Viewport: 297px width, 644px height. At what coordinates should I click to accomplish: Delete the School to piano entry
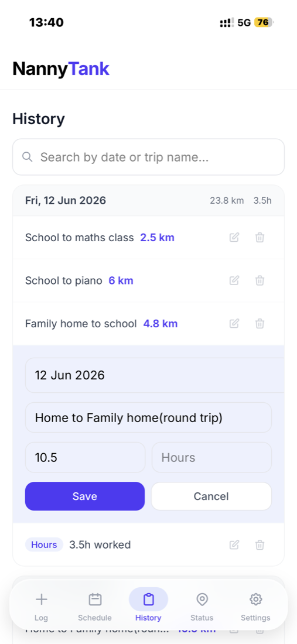260,280
